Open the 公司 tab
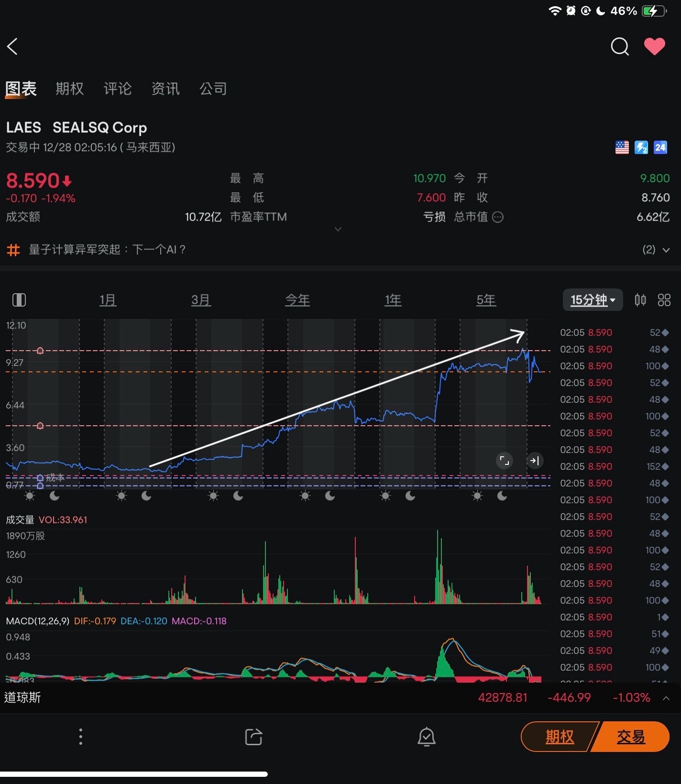Screen dimensions: 681x784 coord(213,88)
